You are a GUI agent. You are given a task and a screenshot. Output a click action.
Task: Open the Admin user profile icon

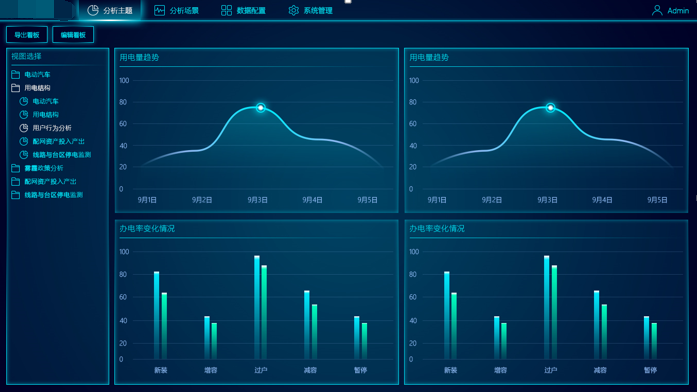pos(657,10)
